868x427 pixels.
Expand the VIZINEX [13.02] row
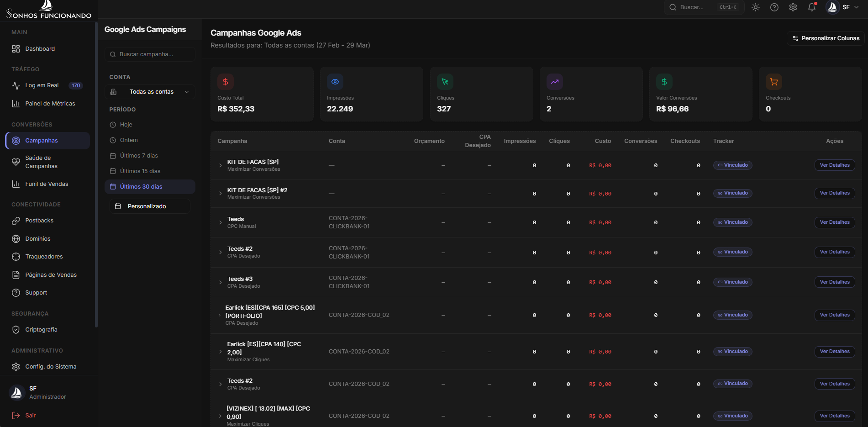click(x=220, y=416)
